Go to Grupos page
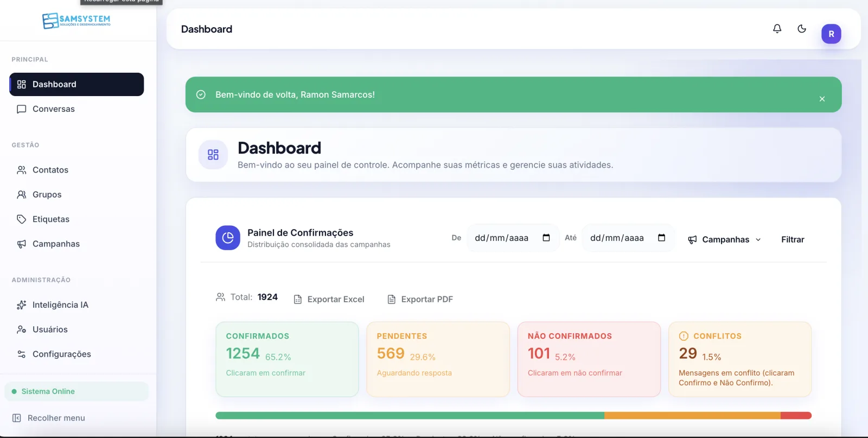This screenshot has height=438, width=868. pos(76,194)
